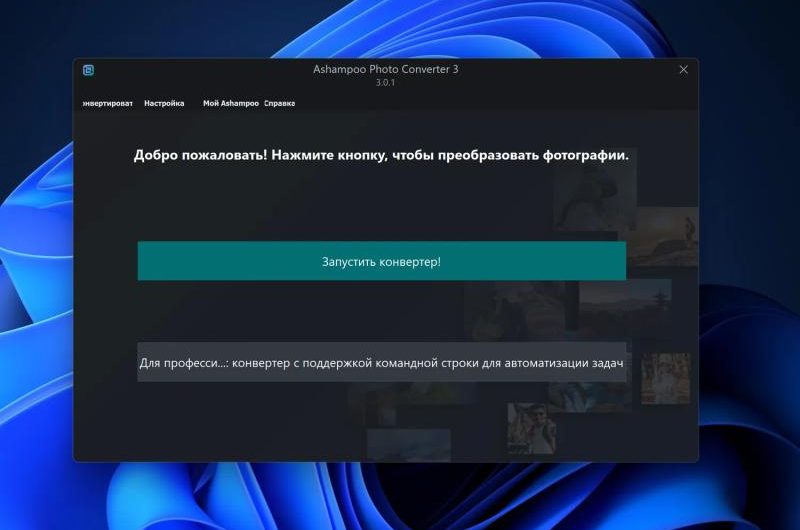Close the Ashampoo Photo Converter window
The height and width of the screenshot is (530, 800).
pos(683,70)
